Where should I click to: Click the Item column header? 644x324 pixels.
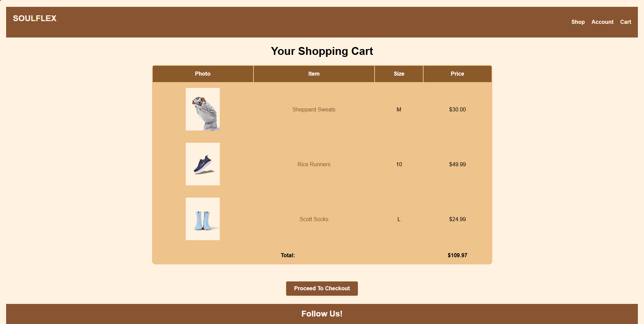tap(314, 74)
